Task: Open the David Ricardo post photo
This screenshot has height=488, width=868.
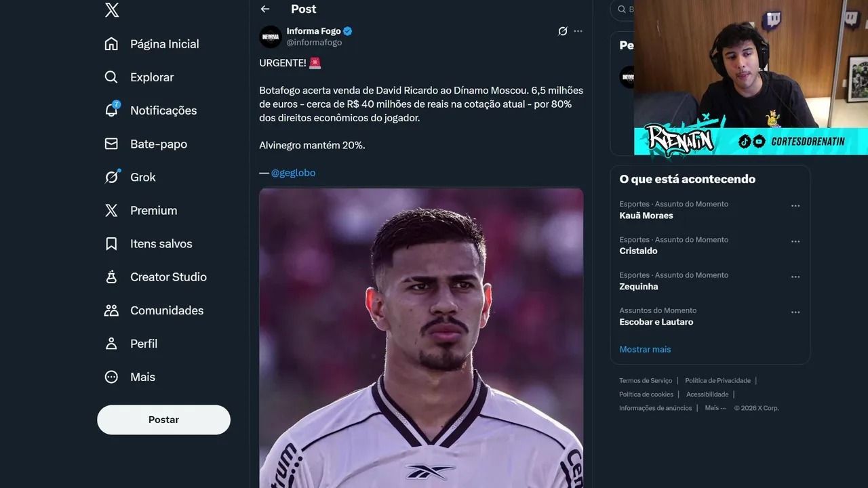Action: tap(421, 338)
